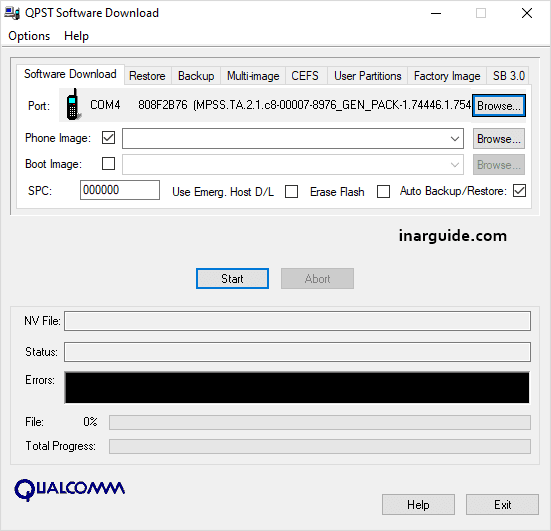551x531 pixels.
Task: Click the 808F2B76 device ID text
Action: [163, 105]
